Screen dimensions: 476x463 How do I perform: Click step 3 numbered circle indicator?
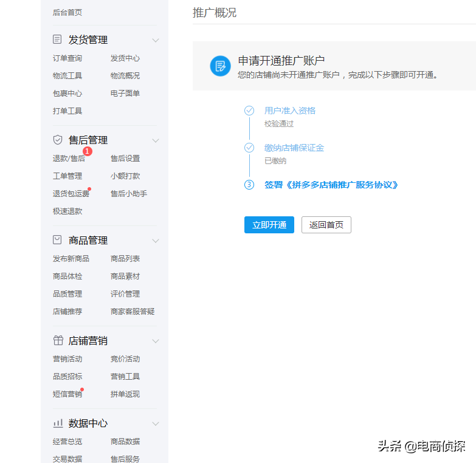[x=249, y=185]
